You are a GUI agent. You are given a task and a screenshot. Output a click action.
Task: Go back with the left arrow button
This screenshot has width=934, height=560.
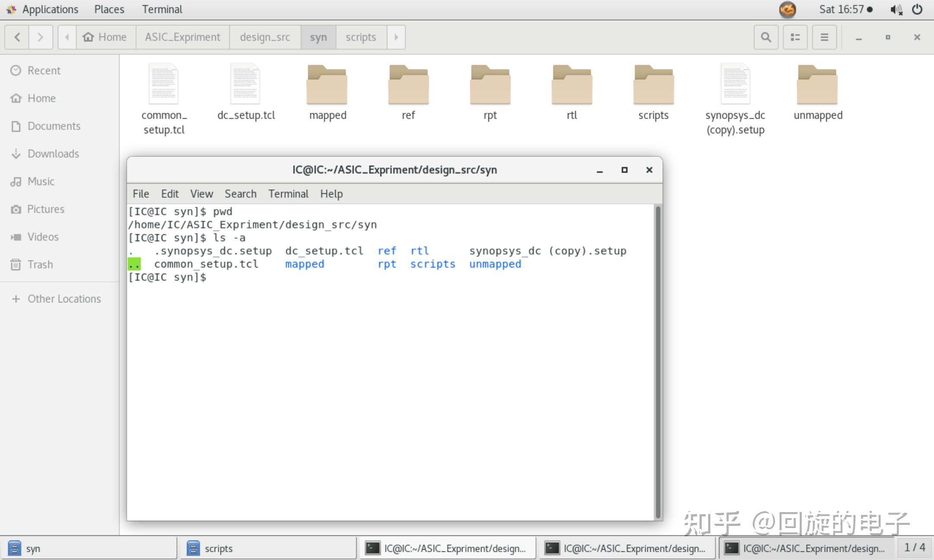(x=17, y=37)
